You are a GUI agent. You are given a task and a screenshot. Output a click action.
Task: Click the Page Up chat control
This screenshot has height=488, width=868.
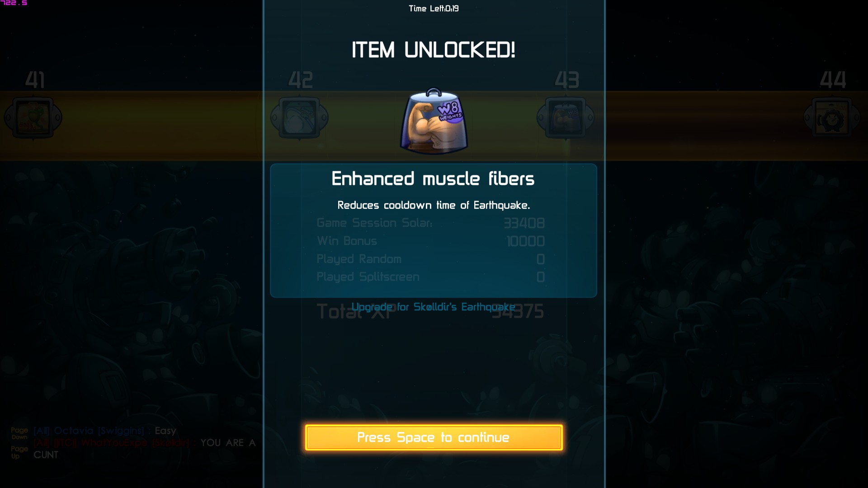pos(19,452)
